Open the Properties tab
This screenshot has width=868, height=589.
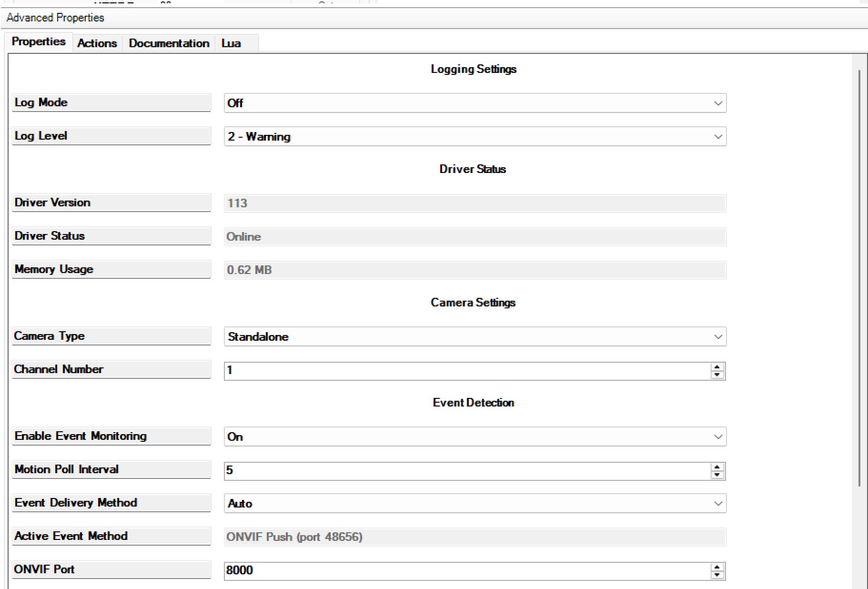(39, 41)
